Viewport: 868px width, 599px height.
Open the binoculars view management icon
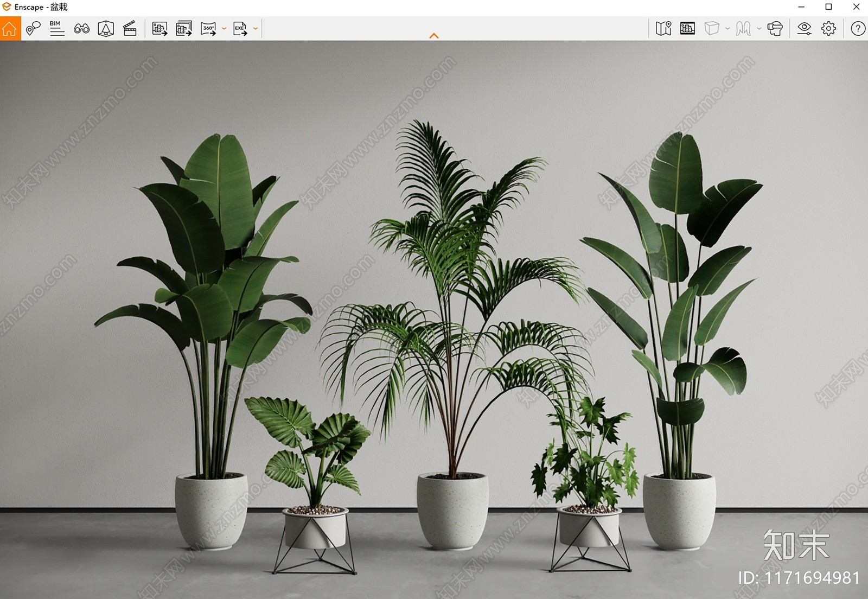[82, 28]
